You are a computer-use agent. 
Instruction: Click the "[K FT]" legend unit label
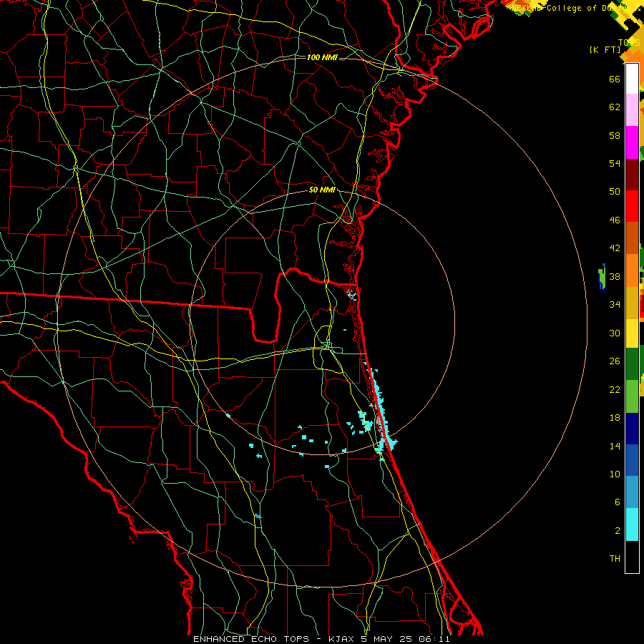click(605, 49)
